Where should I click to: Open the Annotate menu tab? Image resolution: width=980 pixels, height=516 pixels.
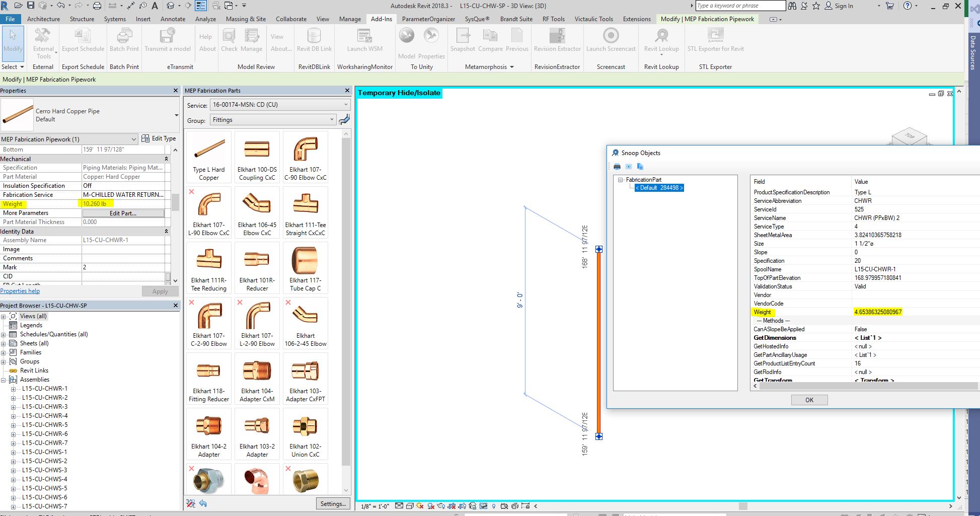click(x=173, y=19)
